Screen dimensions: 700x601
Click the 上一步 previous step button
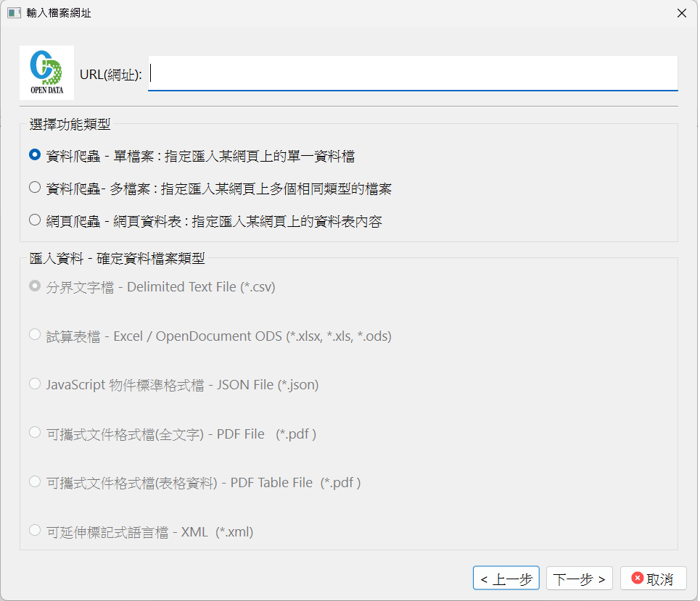click(x=506, y=578)
